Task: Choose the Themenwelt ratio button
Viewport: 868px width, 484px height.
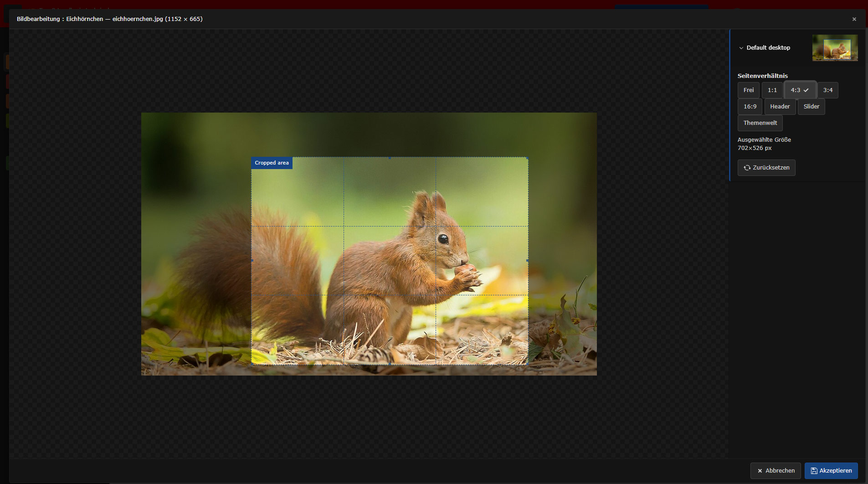Action: click(760, 123)
